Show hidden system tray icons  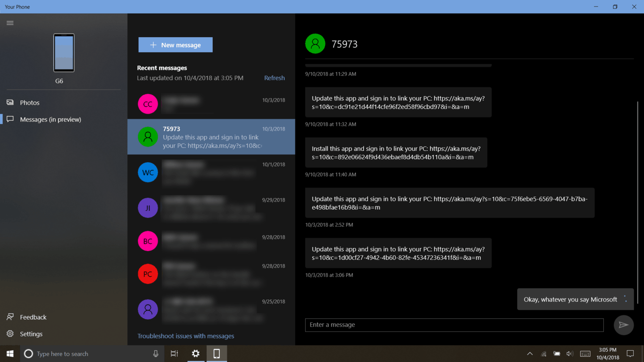click(x=530, y=354)
